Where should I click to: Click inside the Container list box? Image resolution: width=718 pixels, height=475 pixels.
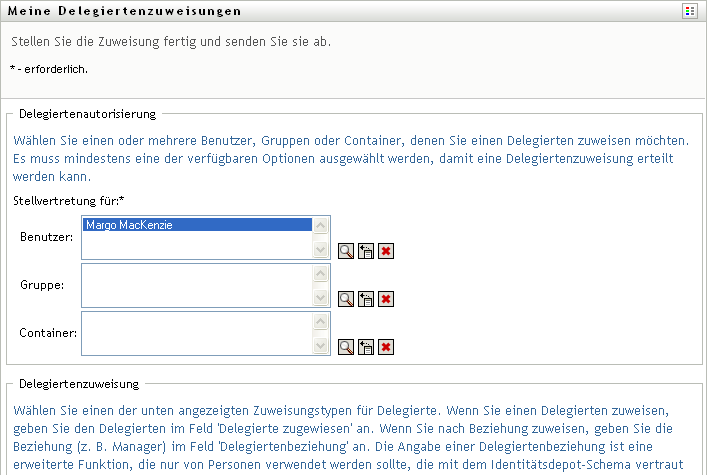[206, 333]
